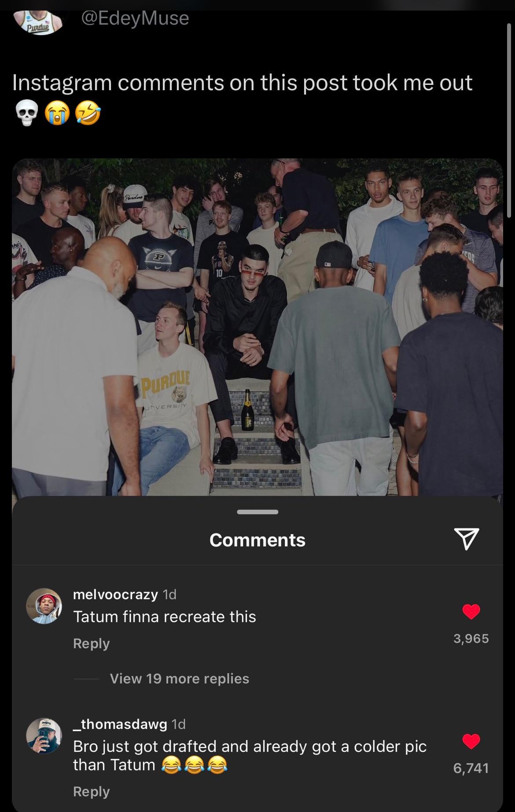
Task: Click the 6,741 likes count
Action: pos(471,768)
